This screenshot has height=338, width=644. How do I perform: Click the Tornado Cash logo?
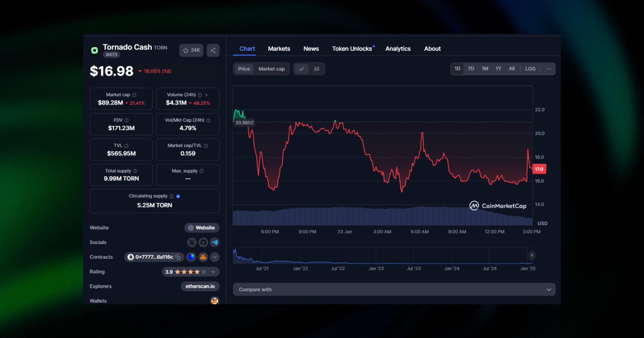pyautogui.click(x=95, y=50)
